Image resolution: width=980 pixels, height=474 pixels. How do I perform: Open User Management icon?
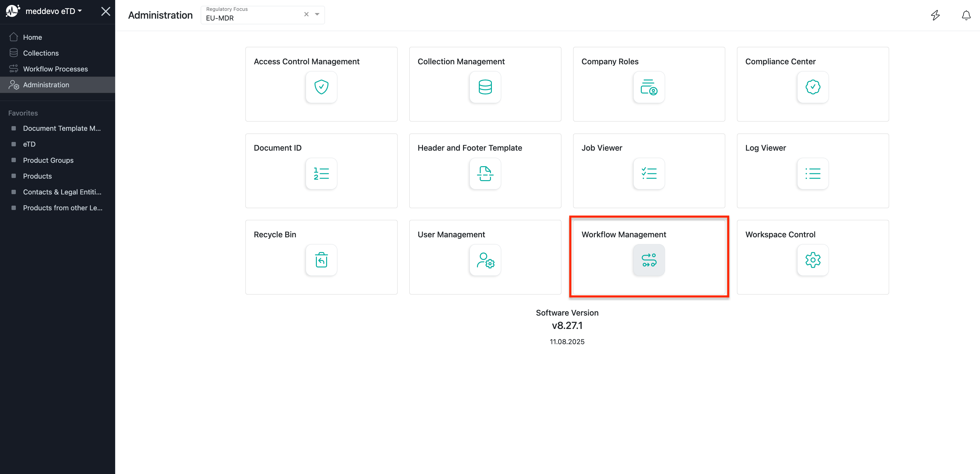click(485, 260)
